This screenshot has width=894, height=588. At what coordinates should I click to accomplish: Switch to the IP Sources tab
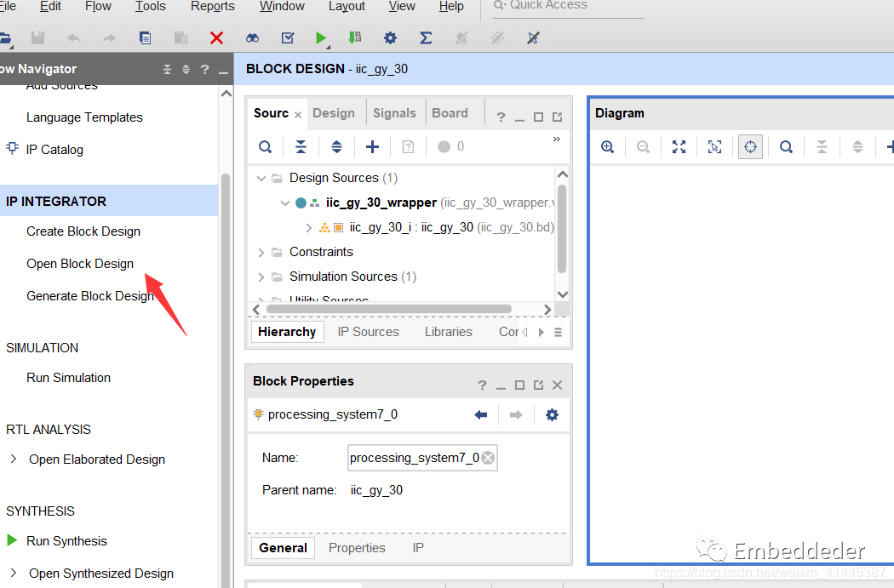tap(368, 332)
